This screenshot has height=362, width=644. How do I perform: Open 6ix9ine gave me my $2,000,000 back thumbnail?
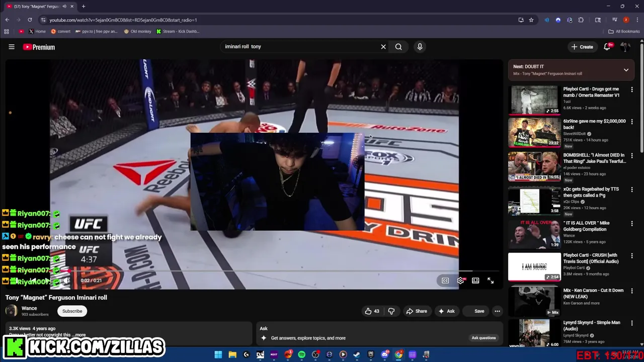(534, 132)
